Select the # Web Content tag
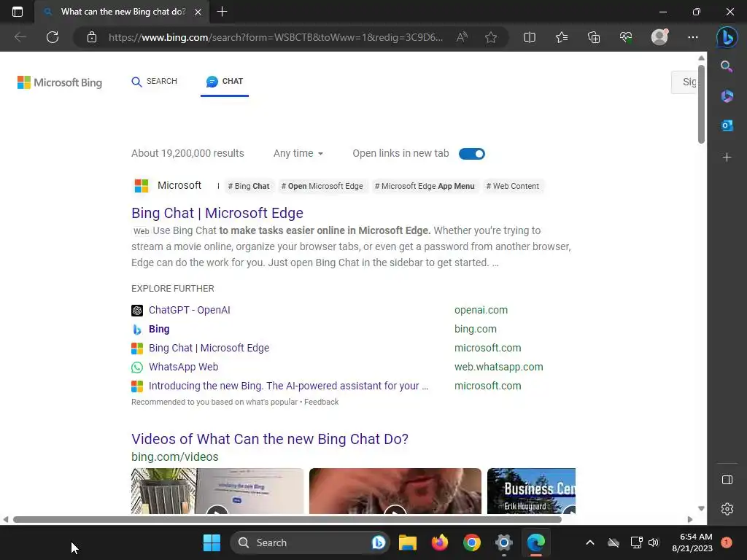747x560 pixels. [x=513, y=186]
